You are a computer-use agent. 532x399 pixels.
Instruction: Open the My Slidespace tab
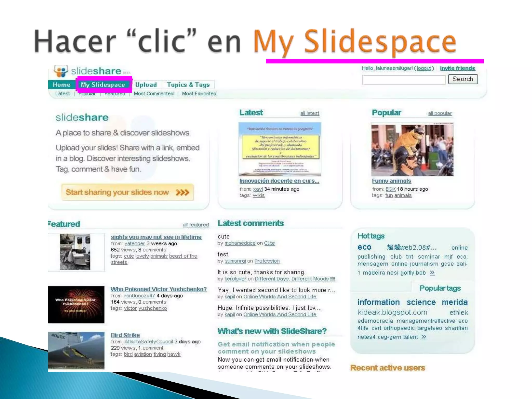103,85
